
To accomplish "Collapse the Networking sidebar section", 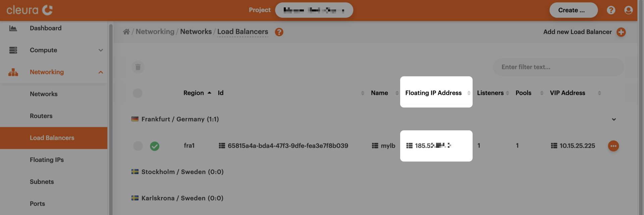I will (x=101, y=72).
